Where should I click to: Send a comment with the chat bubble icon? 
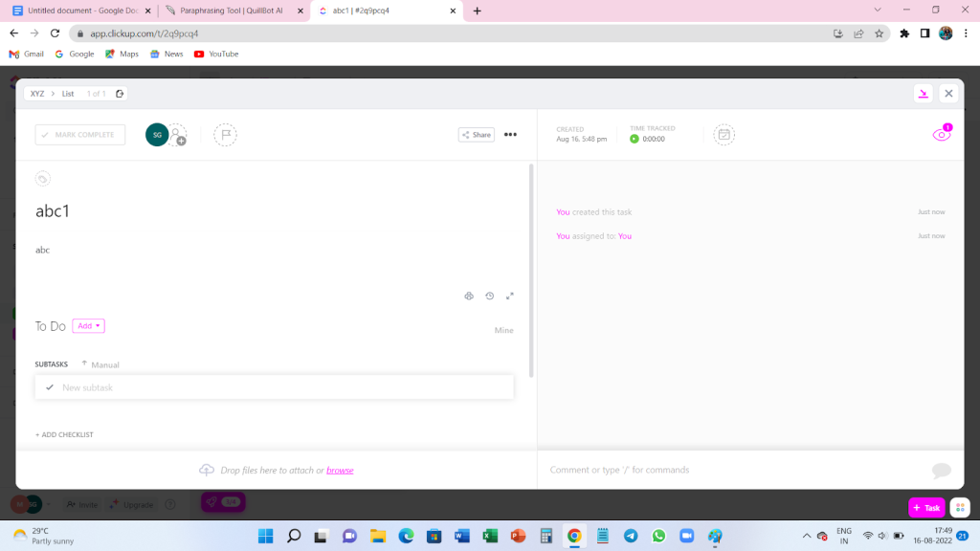pos(941,470)
